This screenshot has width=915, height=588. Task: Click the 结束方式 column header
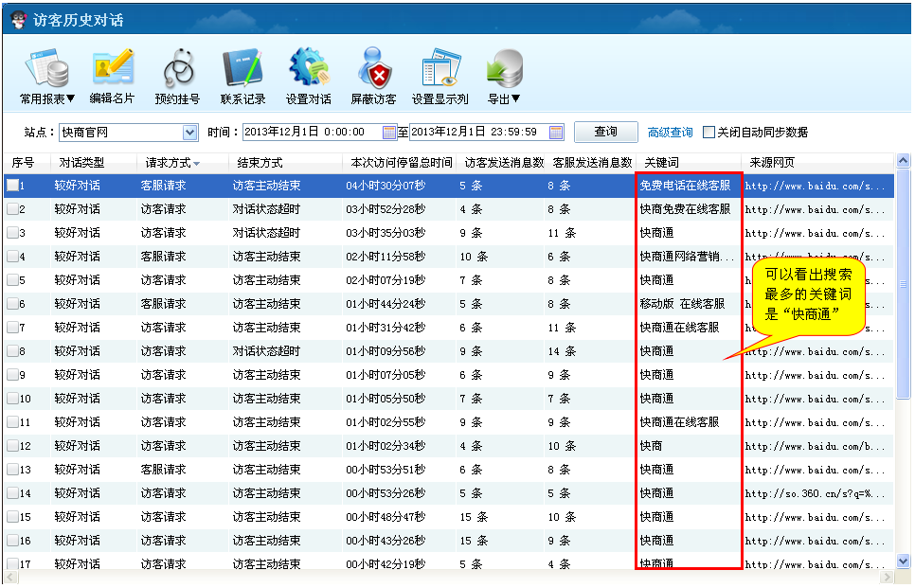(x=260, y=163)
